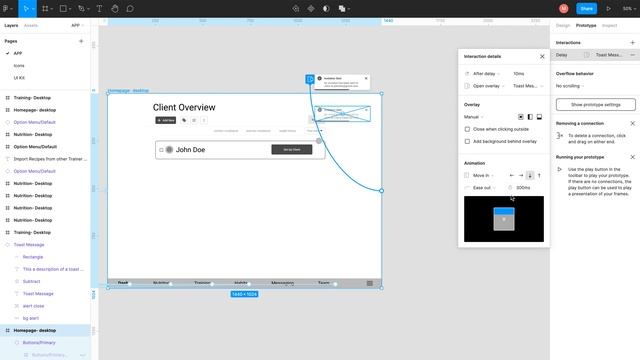Switch to the Assets tab
The image size is (640, 360).
click(31, 25)
